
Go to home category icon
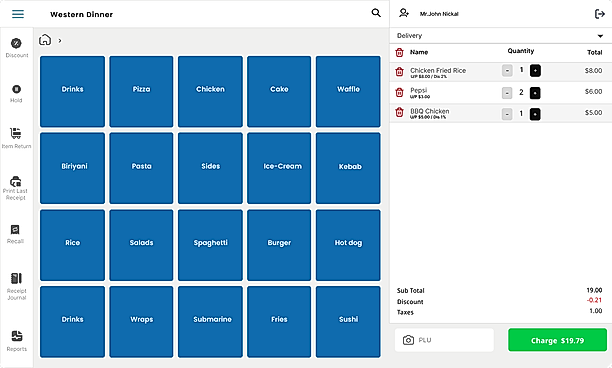[x=45, y=40]
